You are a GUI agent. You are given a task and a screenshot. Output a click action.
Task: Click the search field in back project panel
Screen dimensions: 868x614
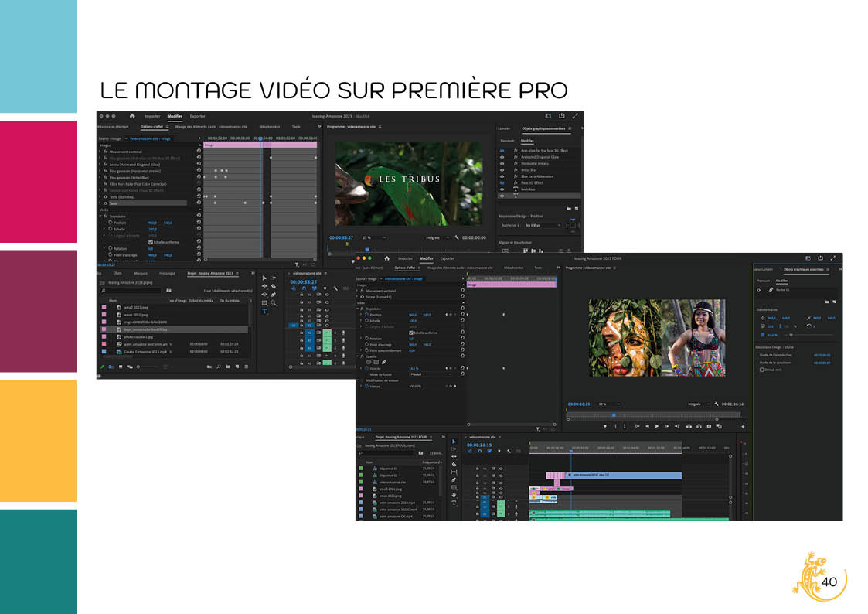point(131,290)
